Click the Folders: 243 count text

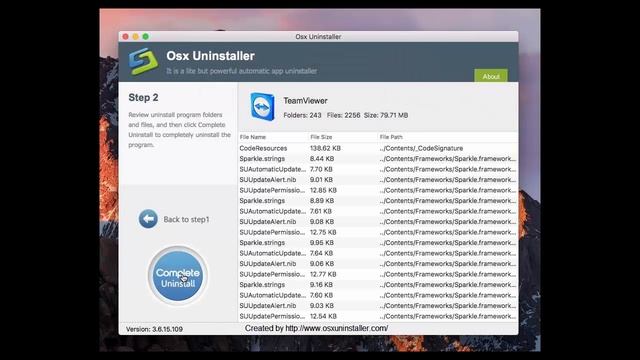click(302, 116)
